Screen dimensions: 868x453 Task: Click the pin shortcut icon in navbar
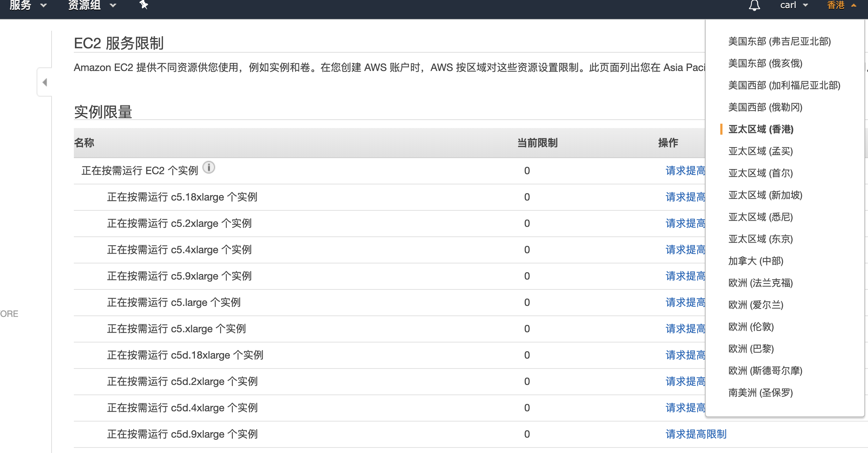144,5
